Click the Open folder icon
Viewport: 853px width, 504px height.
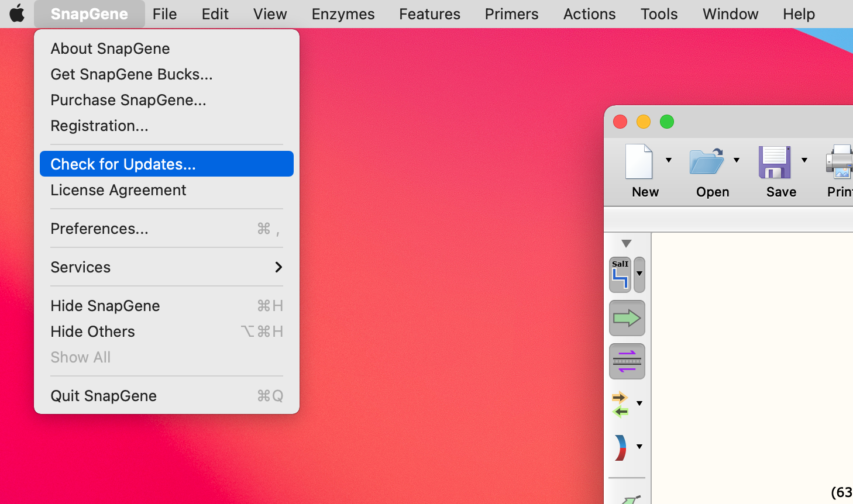coord(706,162)
